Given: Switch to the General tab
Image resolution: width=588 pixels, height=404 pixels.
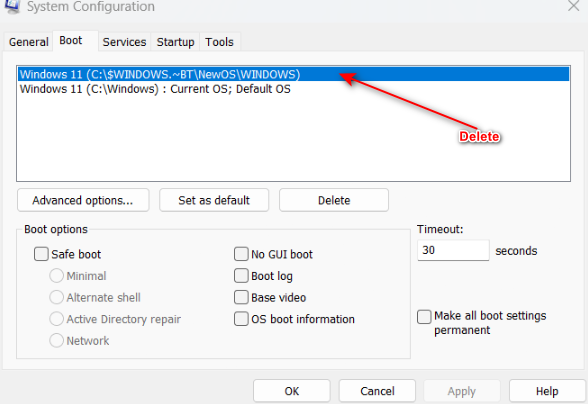Looking at the screenshot, I should [x=28, y=42].
